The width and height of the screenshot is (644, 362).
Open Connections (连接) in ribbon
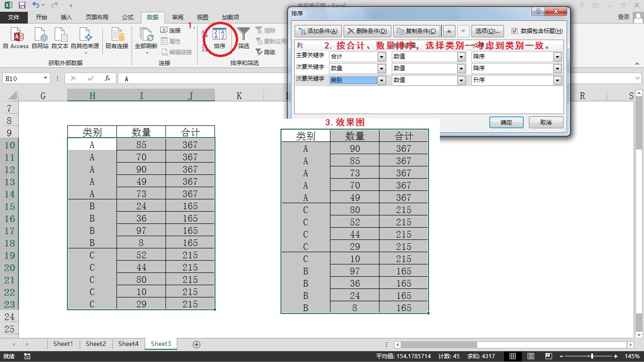(x=171, y=30)
